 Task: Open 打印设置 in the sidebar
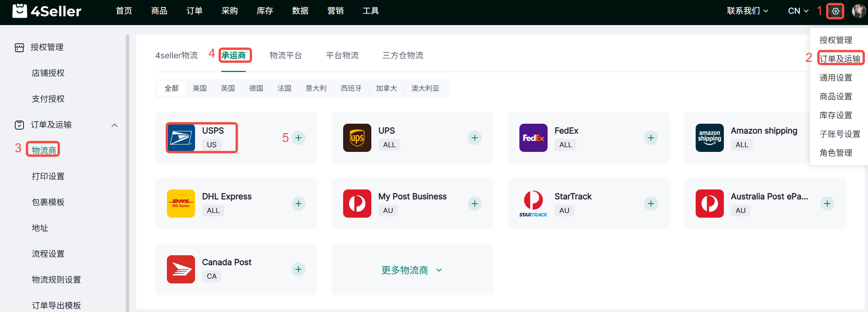coord(48,176)
